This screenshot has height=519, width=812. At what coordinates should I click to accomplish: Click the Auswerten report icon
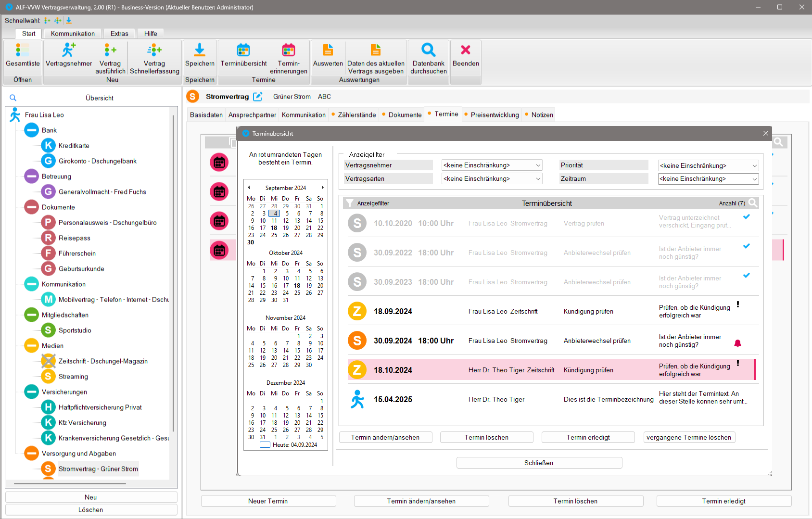pos(328,50)
